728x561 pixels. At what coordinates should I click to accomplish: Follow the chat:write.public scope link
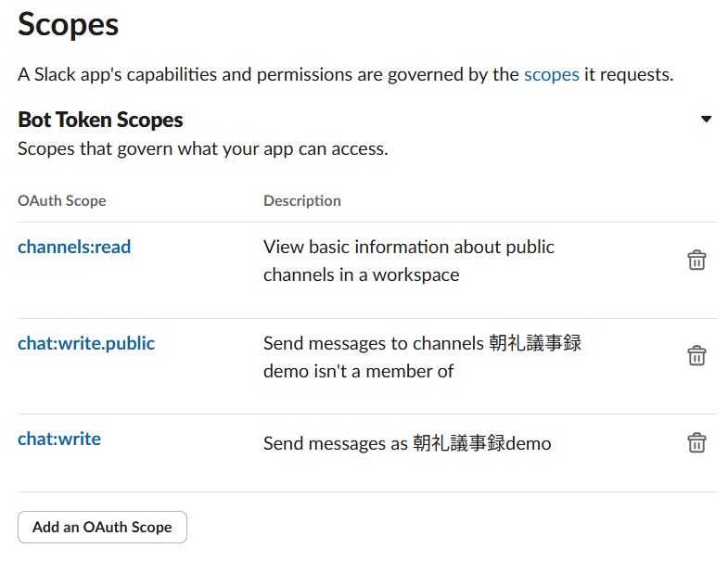point(86,343)
